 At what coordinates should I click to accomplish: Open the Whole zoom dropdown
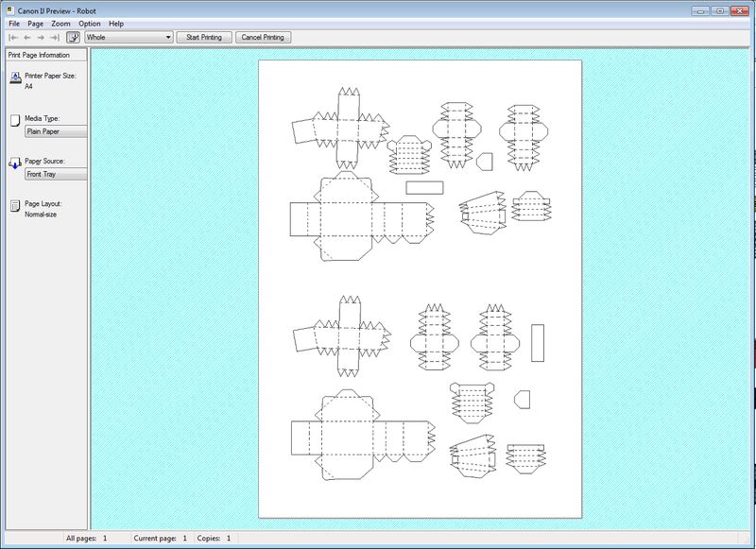[129, 37]
